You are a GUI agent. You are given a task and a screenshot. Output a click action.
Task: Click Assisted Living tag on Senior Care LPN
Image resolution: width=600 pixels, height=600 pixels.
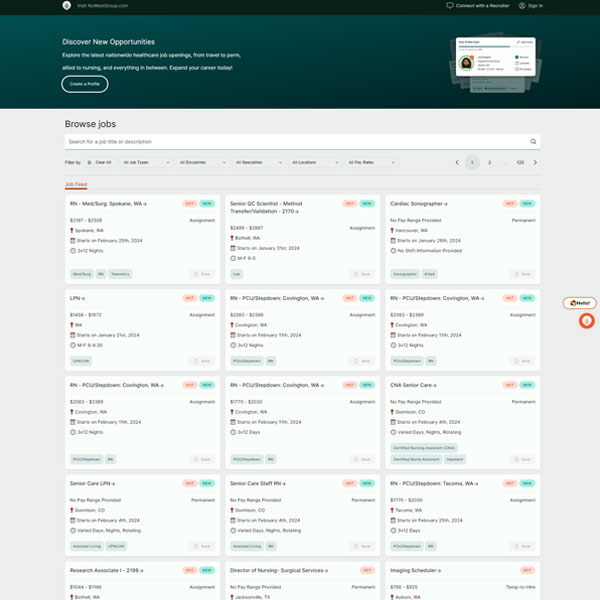tap(87, 546)
